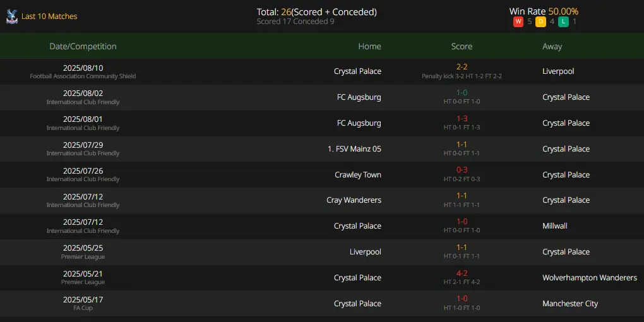Click the yellow D draws badge
The width and height of the screenshot is (644, 322).
pyautogui.click(x=540, y=21)
